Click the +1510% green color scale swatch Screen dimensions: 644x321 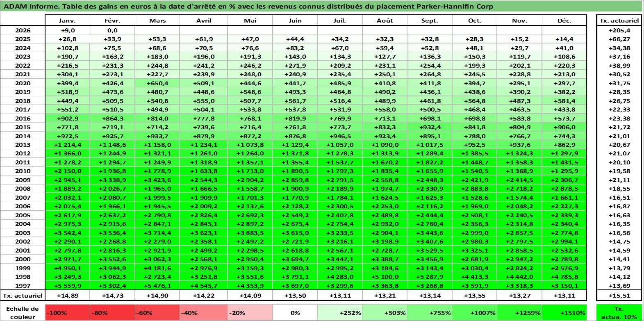coord(564,312)
